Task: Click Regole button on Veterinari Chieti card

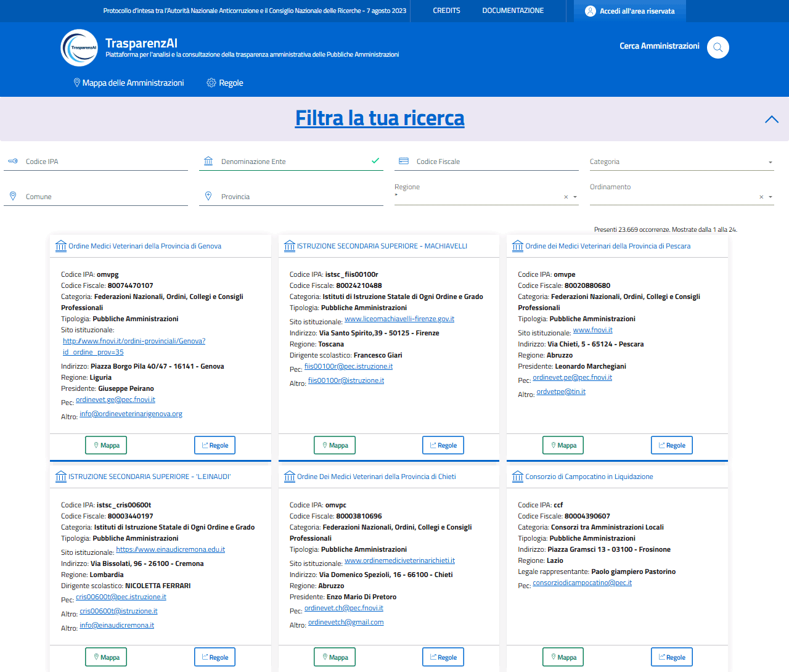Action: point(443,657)
